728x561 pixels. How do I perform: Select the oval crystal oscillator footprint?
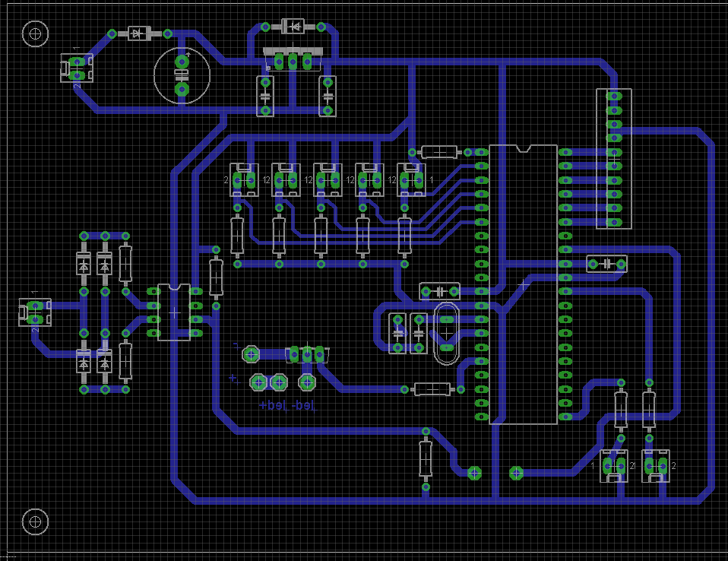coord(445,332)
